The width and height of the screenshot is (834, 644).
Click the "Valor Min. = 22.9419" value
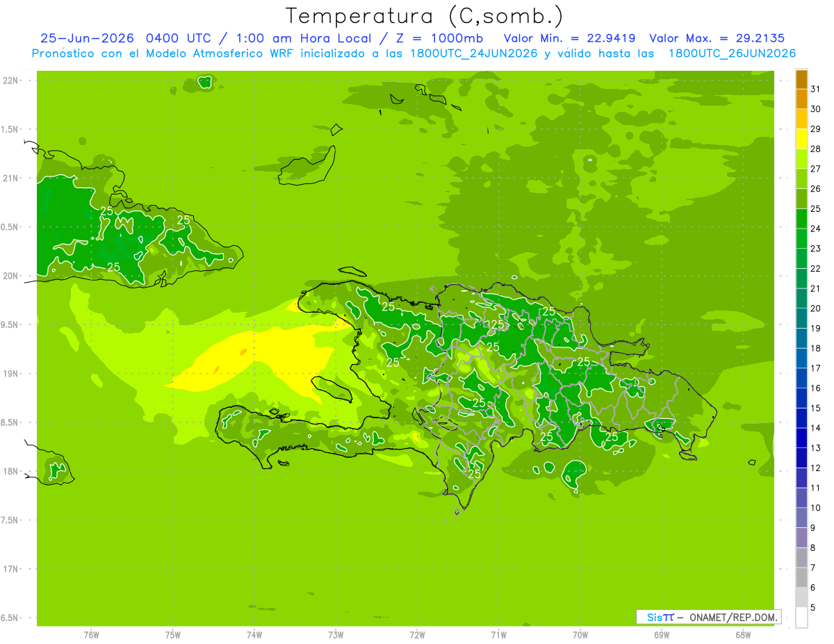570,39
